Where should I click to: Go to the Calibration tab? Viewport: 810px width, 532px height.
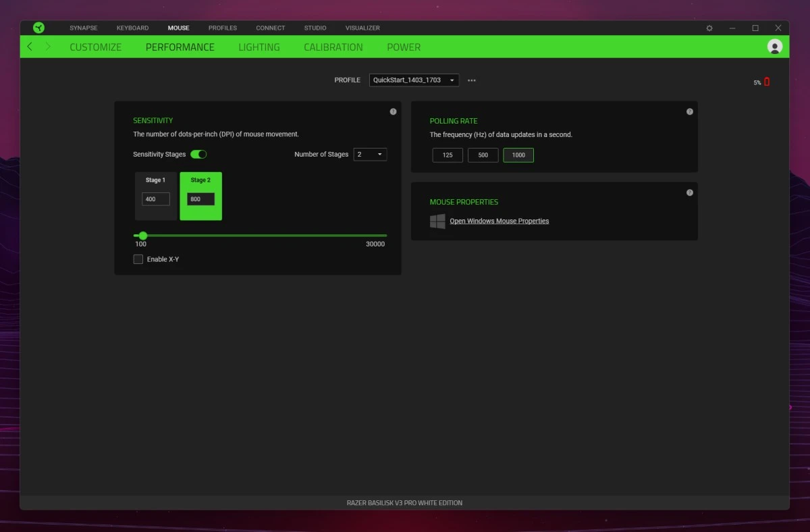[x=333, y=47]
